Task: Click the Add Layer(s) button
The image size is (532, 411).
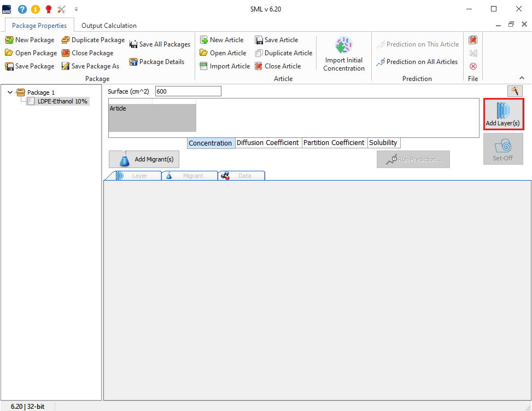Action: (503, 114)
